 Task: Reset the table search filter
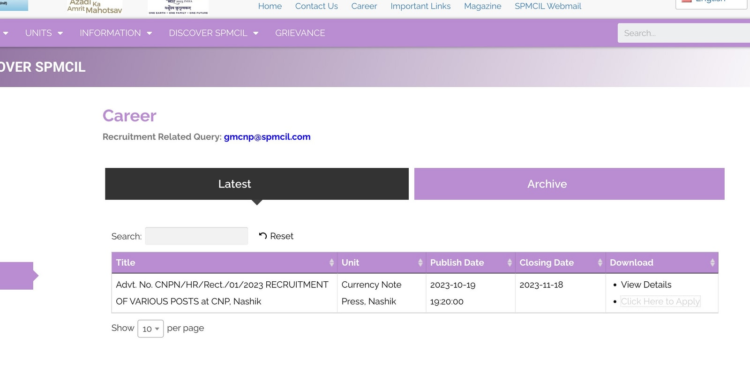click(x=276, y=236)
